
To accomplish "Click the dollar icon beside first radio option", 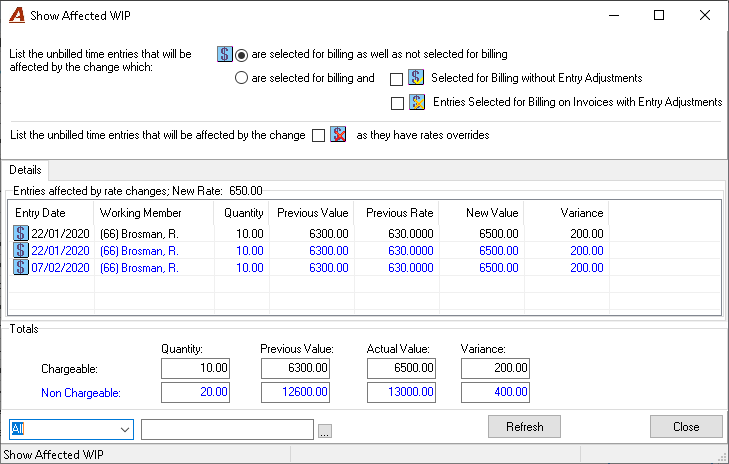I will click(225, 54).
